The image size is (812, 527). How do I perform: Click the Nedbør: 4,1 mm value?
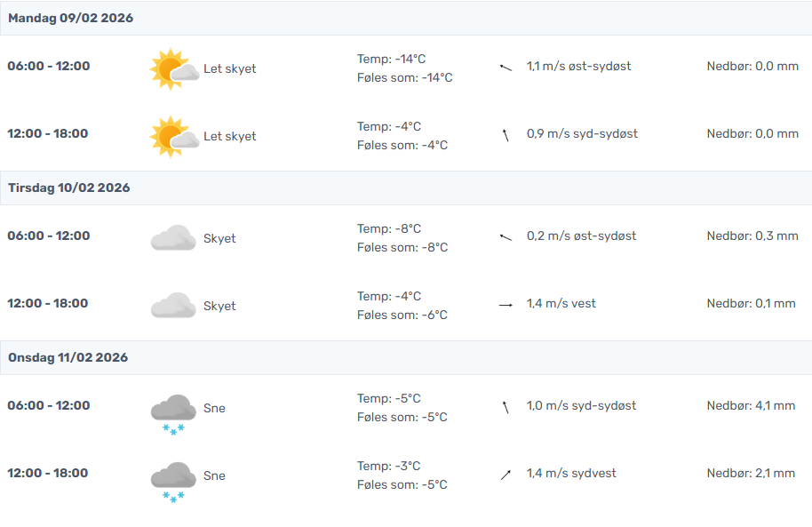pyautogui.click(x=751, y=406)
